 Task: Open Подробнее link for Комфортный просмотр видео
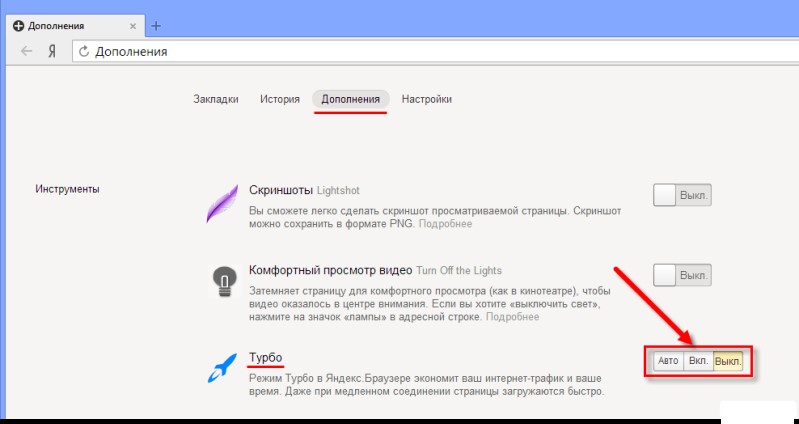(512, 317)
